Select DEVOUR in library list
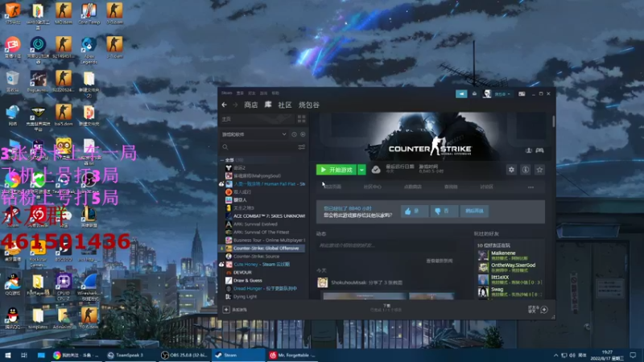 (x=242, y=273)
